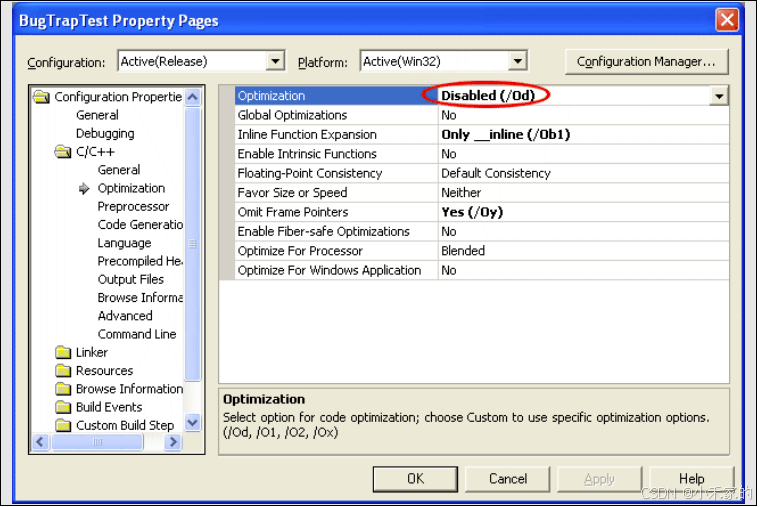The image size is (760, 507).
Task: Select the Language tree item
Action: (125, 243)
